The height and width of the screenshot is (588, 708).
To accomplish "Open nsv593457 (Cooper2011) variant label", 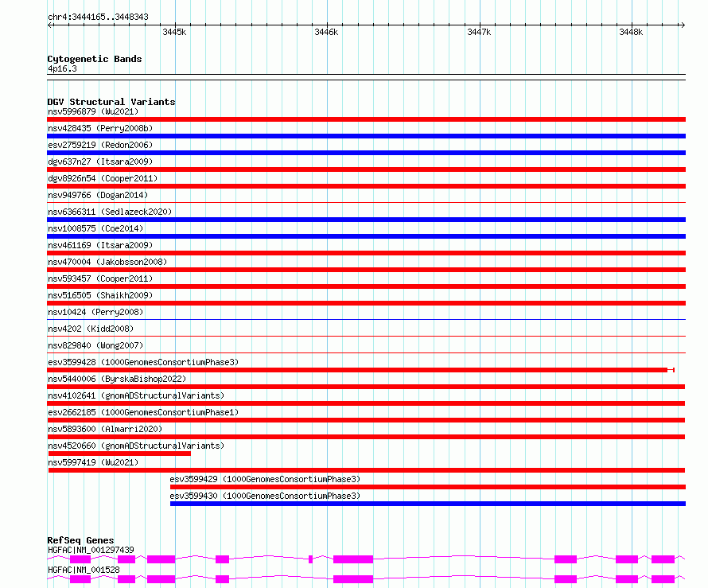I will pyautogui.click(x=100, y=278).
